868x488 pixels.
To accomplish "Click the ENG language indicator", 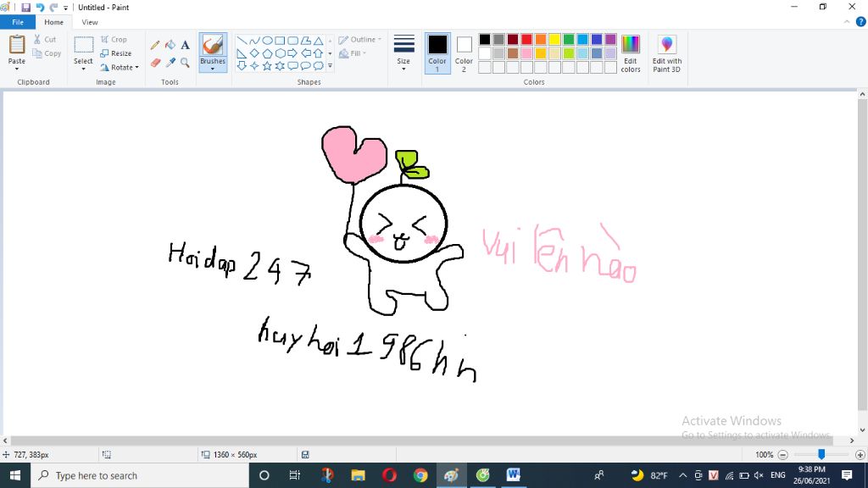I will point(778,475).
